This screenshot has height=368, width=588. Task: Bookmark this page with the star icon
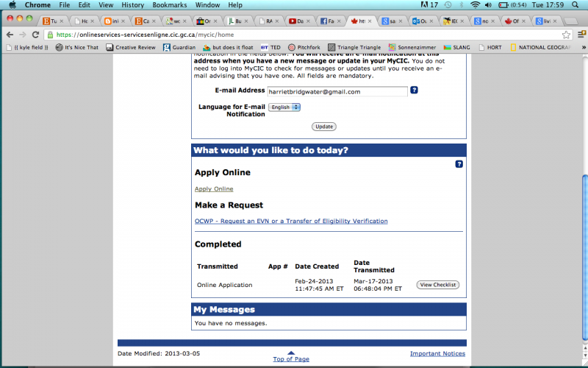pyautogui.click(x=566, y=34)
